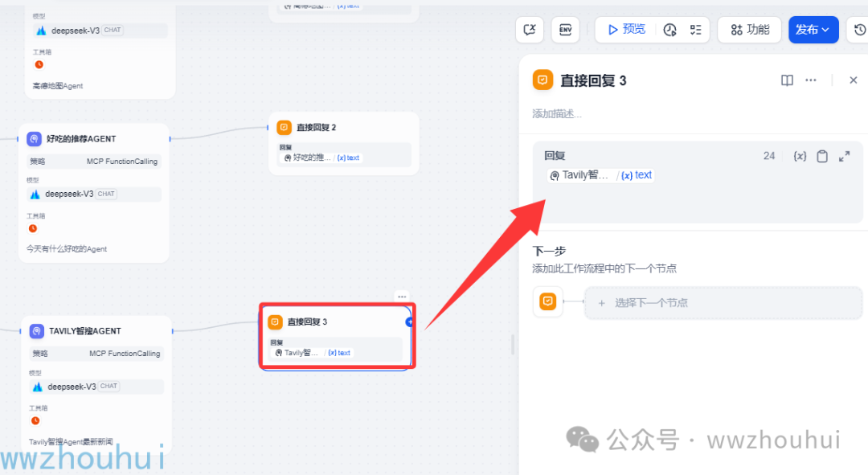Click MCP FunctionCalling strategy in 好吃的推荐AGENT
Image resolution: width=868 pixels, height=475 pixels.
[x=94, y=162]
